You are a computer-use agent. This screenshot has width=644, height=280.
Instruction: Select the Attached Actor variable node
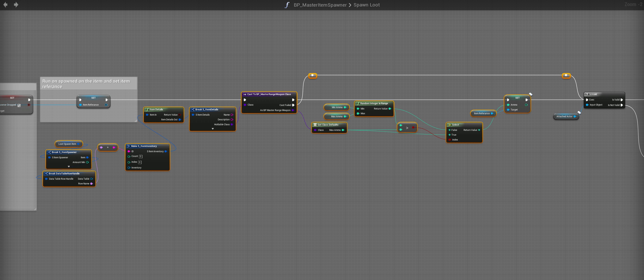point(564,117)
